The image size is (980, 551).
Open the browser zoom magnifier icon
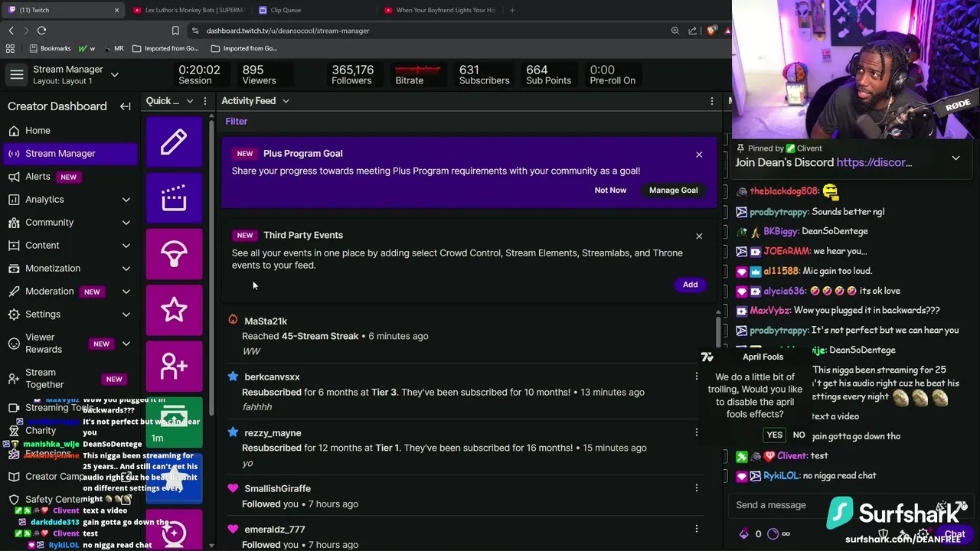click(675, 31)
